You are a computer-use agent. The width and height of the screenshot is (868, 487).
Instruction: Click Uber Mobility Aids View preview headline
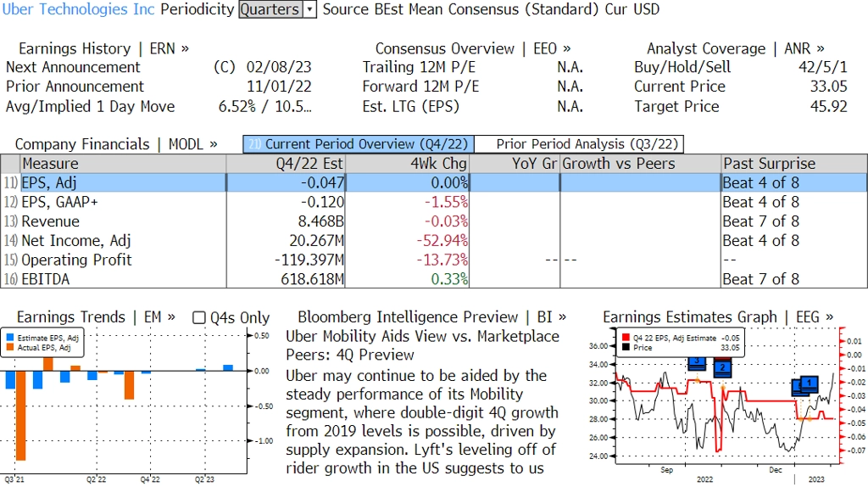[x=422, y=345]
